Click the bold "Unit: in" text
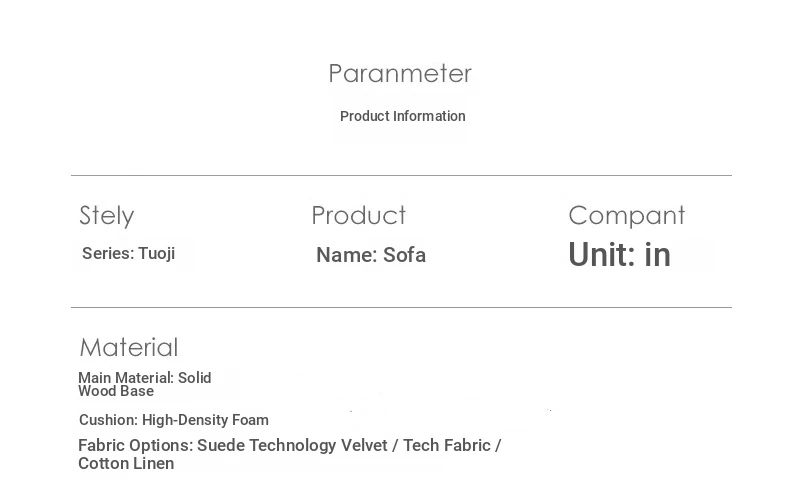 click(619, 255)
